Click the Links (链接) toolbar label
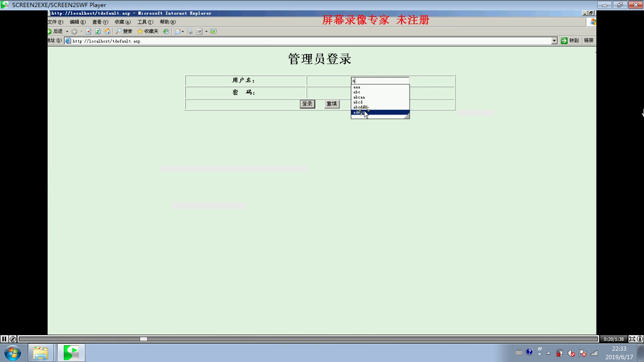The width and height of the screenshot is (644, 362). [589, 41]
